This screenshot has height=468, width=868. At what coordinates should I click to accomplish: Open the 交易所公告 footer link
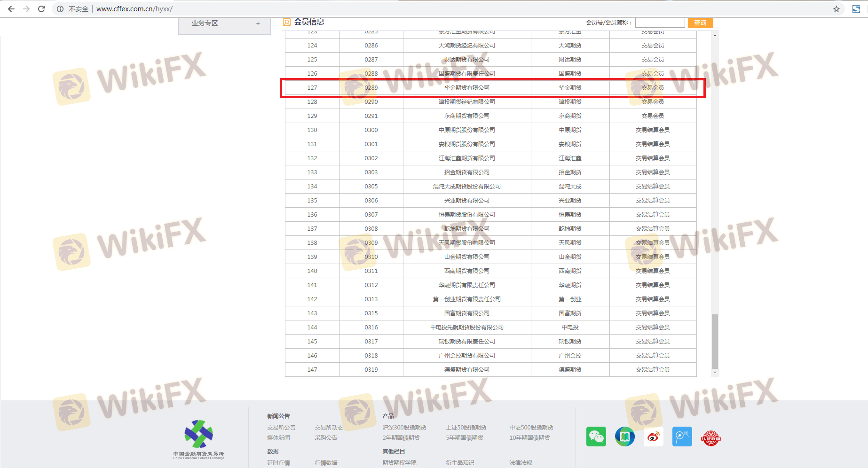point(281,427)
